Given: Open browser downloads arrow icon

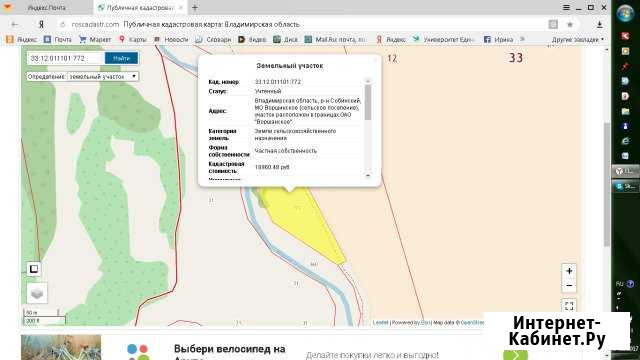Looking at the screenshot, I should coord(600,24).
